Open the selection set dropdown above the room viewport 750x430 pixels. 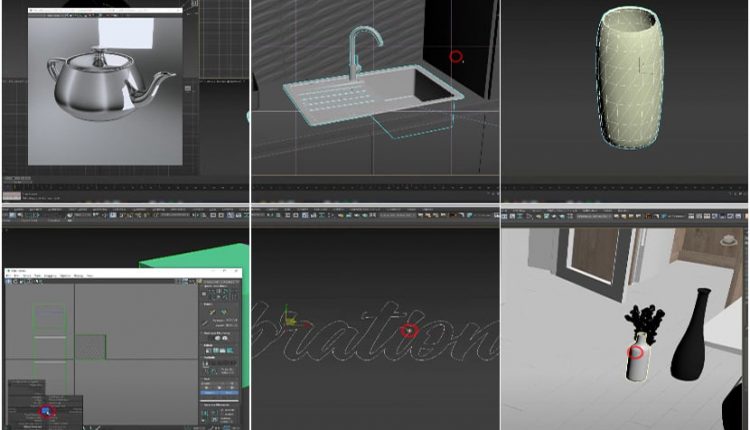tap(595, 217)
